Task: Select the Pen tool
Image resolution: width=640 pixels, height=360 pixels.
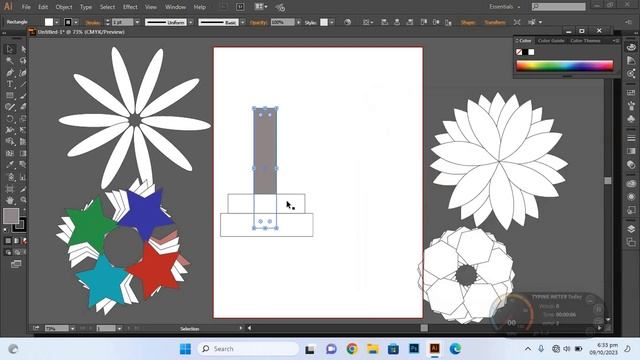Action: coord(10,73)
